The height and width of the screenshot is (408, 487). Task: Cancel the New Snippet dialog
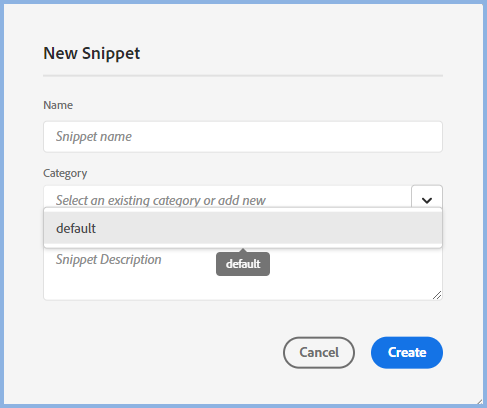point(319,353)
